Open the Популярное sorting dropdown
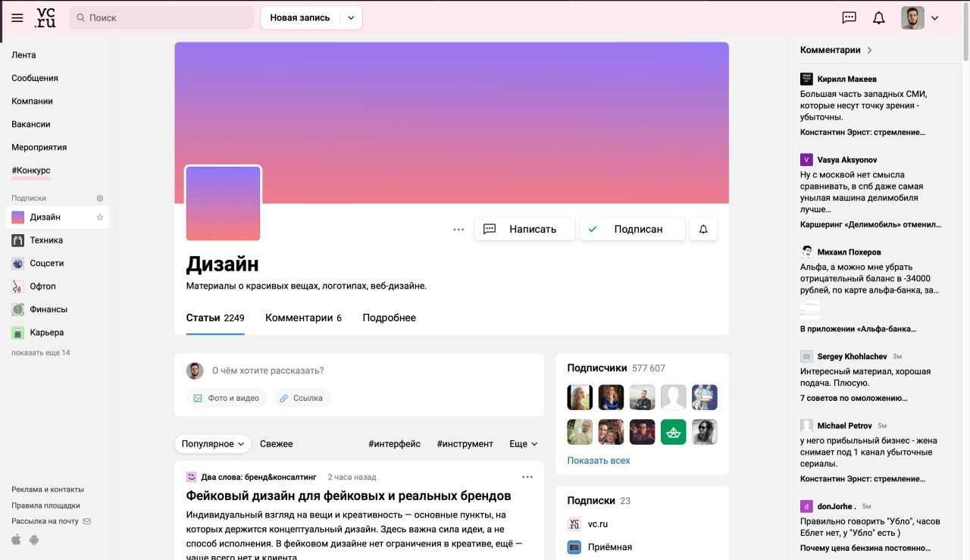 pyautogui.click(x=212, y=444)
